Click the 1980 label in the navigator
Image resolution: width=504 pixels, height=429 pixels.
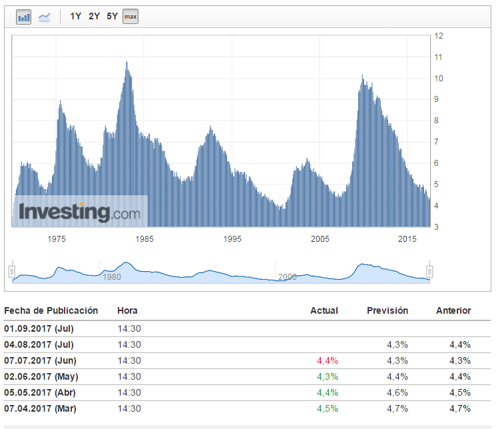[112, 276]
